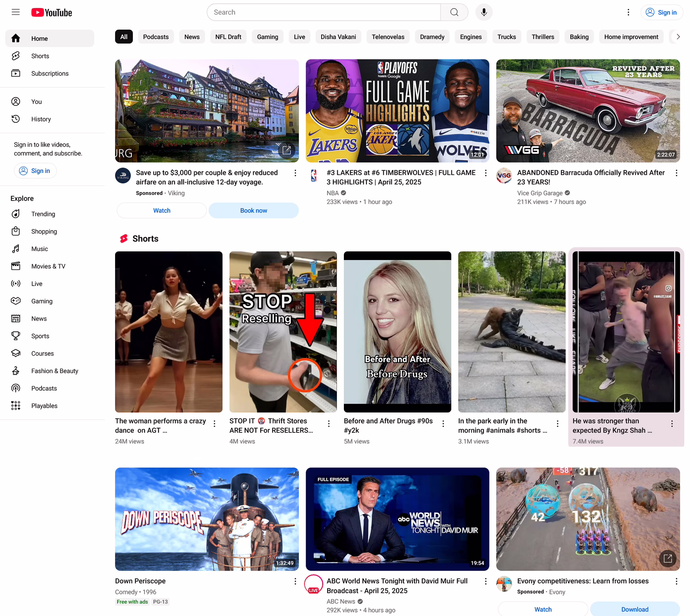Viewport: 690px width, 616px height.
Task: Open Gaming in the Explore sidebar
Action: tap(50, 301)
